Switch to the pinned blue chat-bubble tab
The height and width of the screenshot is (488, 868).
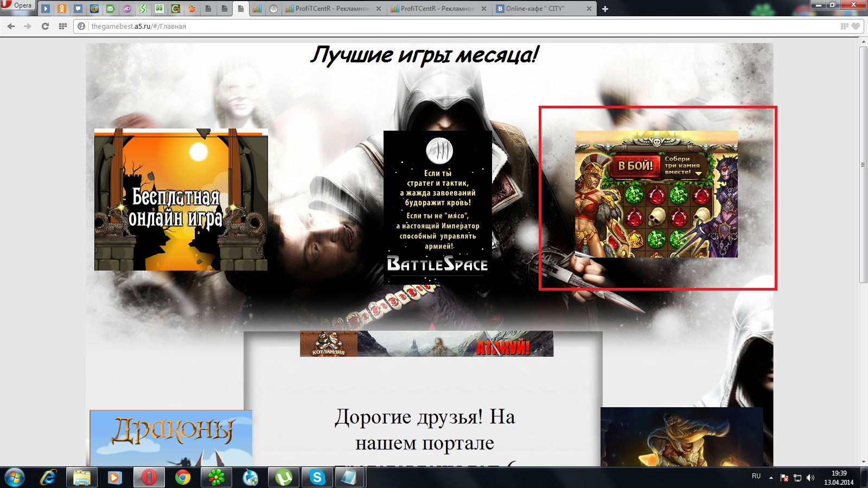[x=78, y=9]
